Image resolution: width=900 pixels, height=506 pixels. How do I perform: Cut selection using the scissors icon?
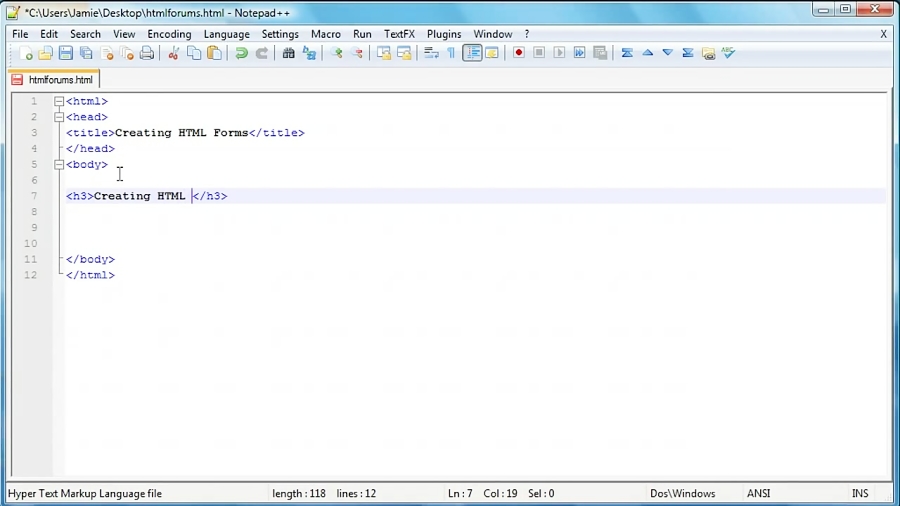tap(173, 53)
